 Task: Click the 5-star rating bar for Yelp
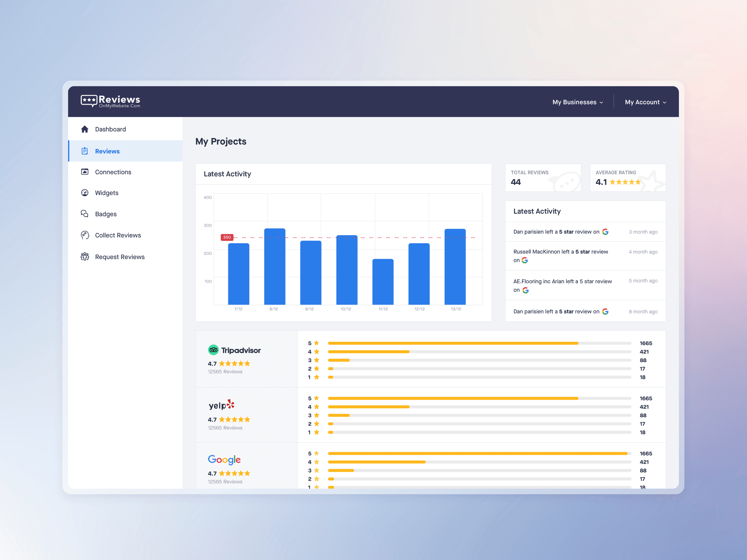tap(453, 398)
